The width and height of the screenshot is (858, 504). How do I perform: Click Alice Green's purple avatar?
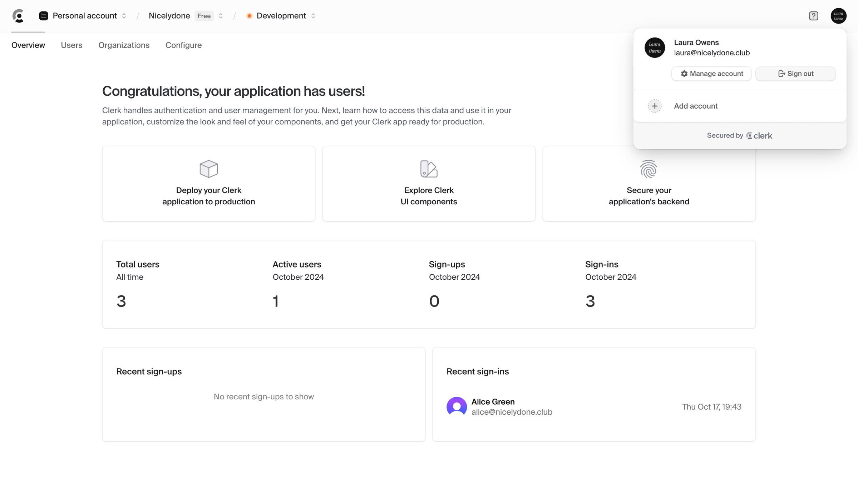tap(457, 406)
